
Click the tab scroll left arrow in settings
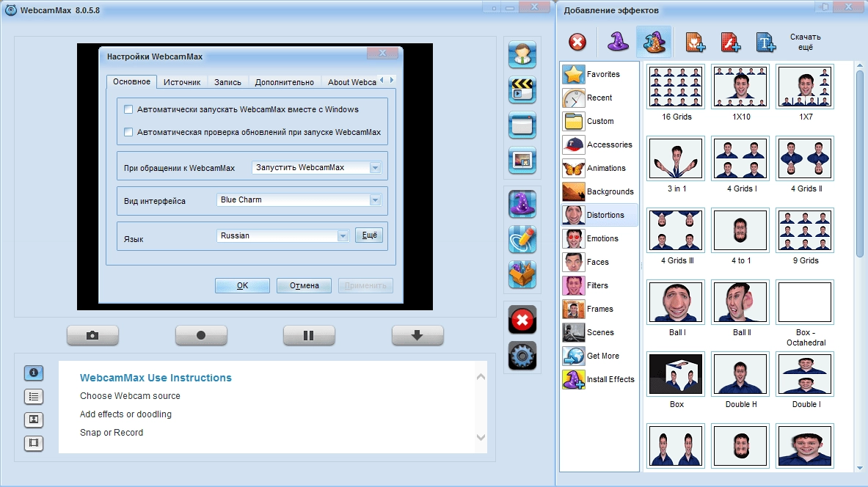coord(382,80)
